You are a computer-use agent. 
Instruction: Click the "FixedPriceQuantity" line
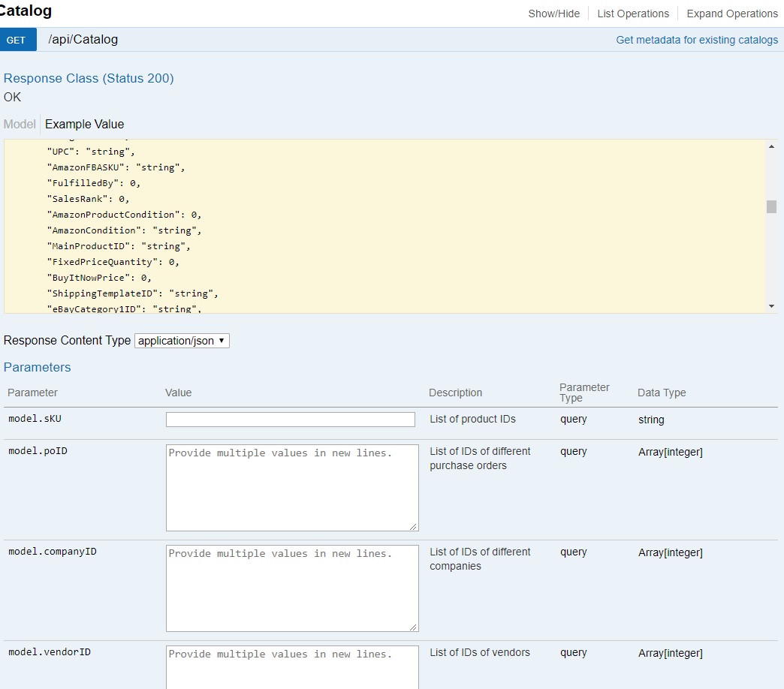tap(113, 262)
